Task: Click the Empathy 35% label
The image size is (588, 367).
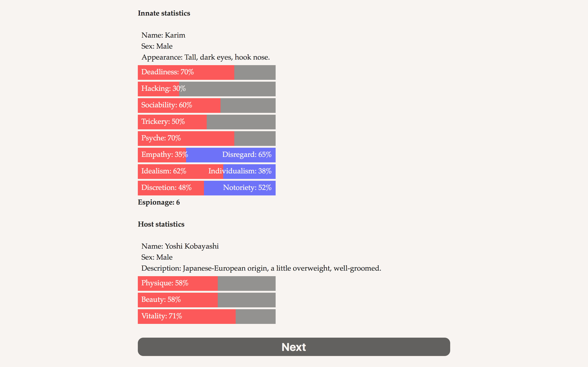Action: point(164,155)
